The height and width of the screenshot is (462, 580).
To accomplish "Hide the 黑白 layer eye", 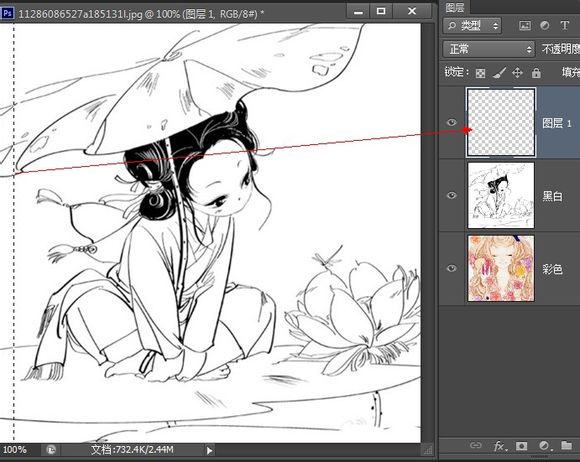I will click(452, 195).
